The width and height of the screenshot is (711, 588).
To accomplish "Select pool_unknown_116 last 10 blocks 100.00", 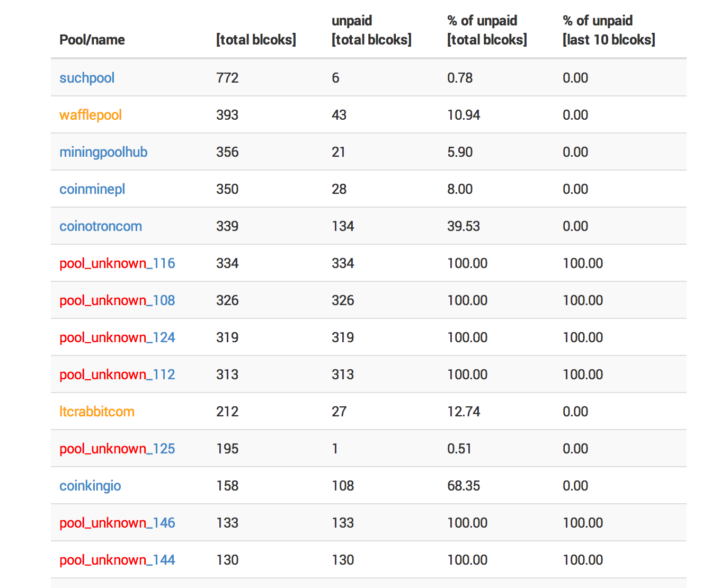I will click(583, 263).
